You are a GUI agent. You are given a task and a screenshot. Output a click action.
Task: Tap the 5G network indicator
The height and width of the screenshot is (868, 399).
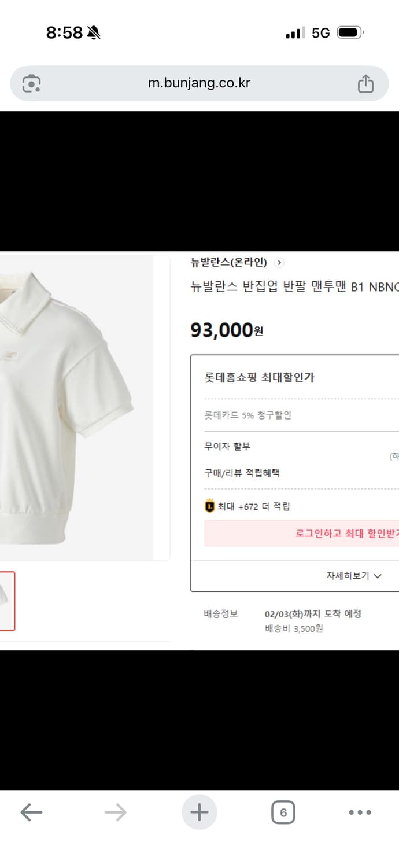click(322, 33)
